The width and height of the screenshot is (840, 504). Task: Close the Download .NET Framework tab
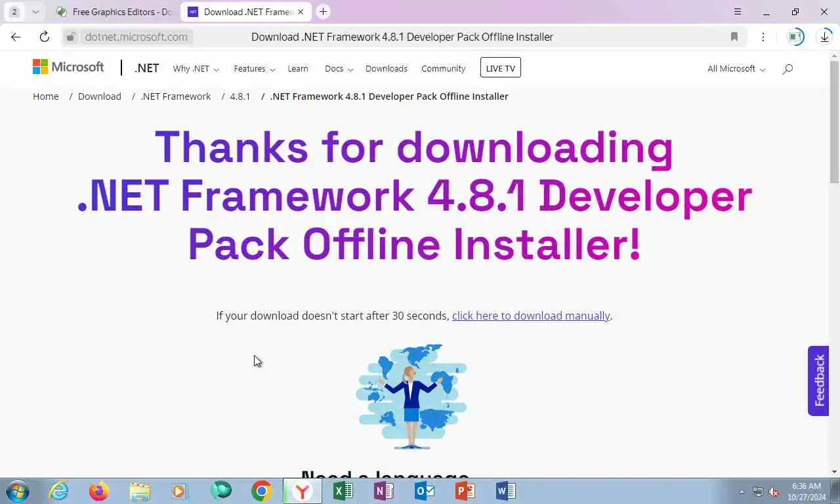point(301,12)
